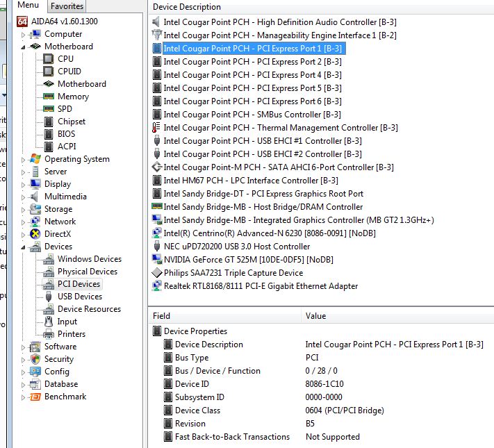Click the Chipset icon

[x=48, y=122]
